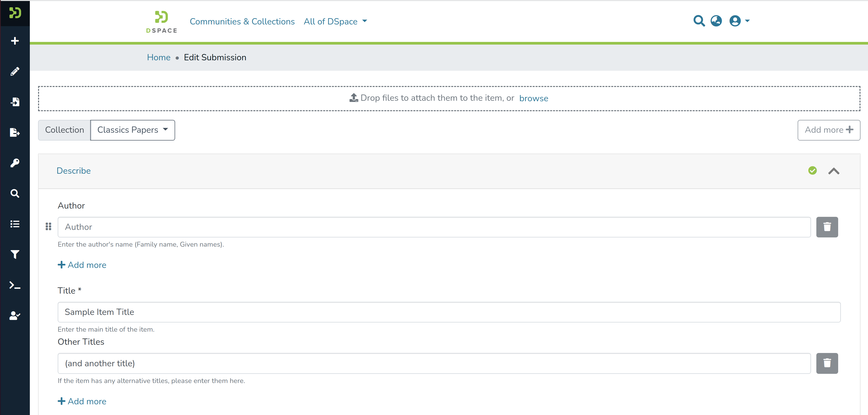
Task: Click the Import sidebar icon
Action: click(x=15, y=102)
